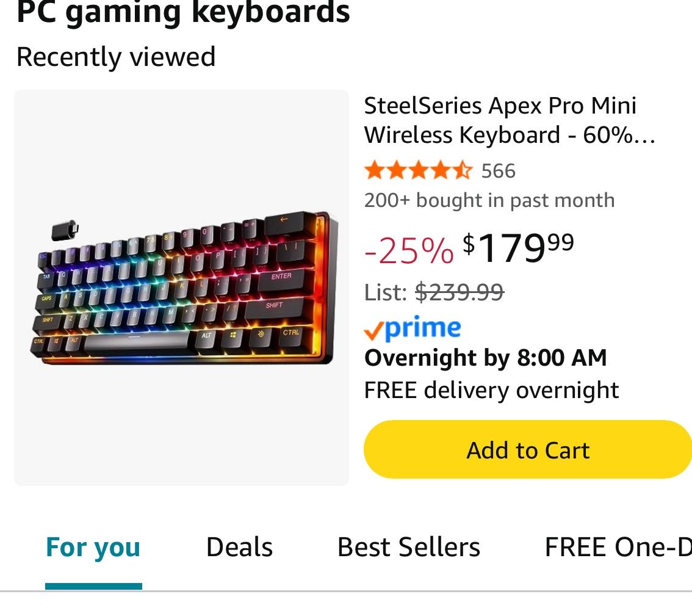Tap the wireless USB dongle in product photo
The image size is (692, 616).
point(63,231)
